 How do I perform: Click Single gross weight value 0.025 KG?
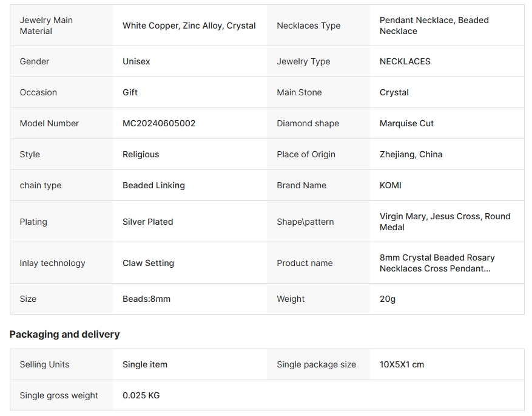click(x=141, y=395)
